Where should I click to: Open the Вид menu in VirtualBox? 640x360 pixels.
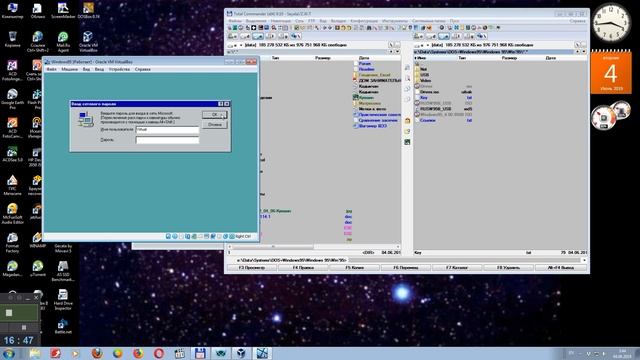(x=86, y=69)
